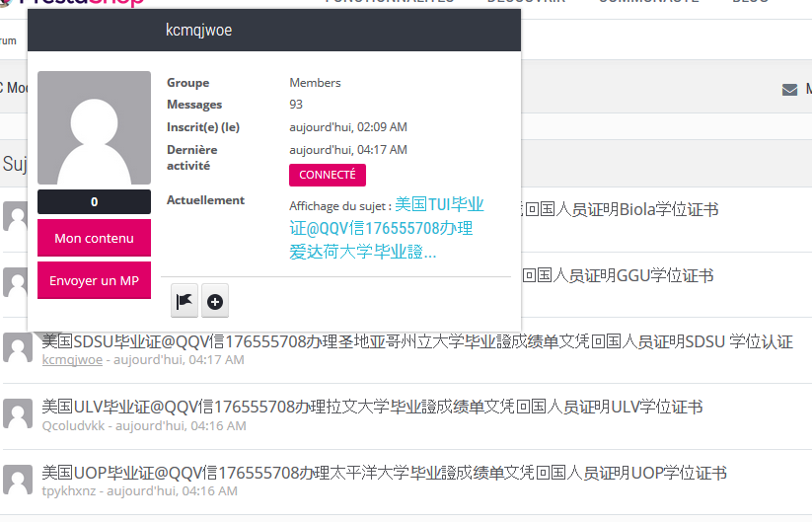
Task: Click the popup title kcmqjwoe
Action: 199,30
